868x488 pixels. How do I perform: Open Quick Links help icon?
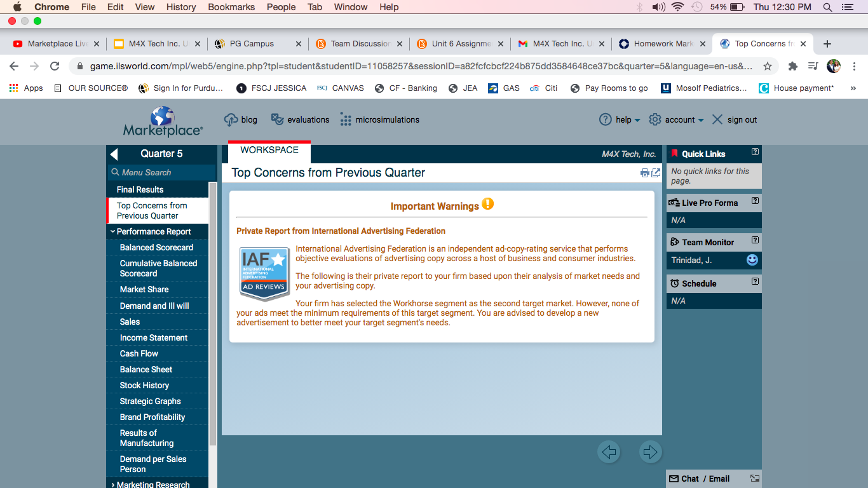755,152
